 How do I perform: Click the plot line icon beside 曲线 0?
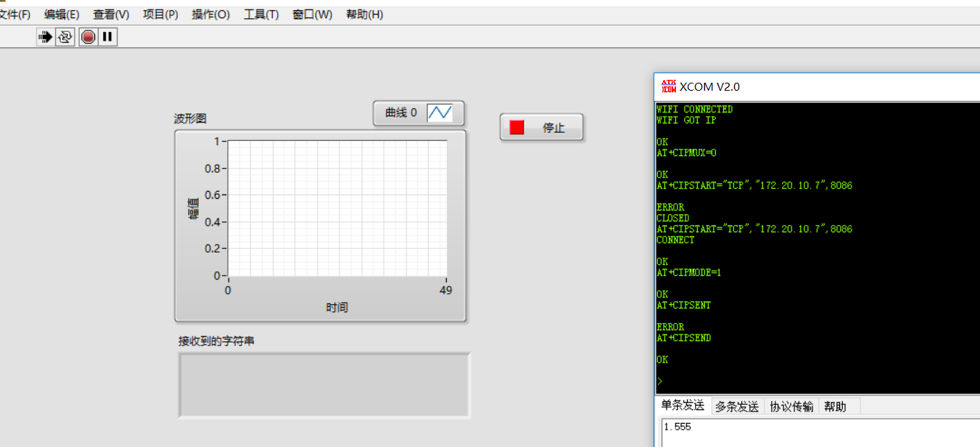click(x=440, y=113)
